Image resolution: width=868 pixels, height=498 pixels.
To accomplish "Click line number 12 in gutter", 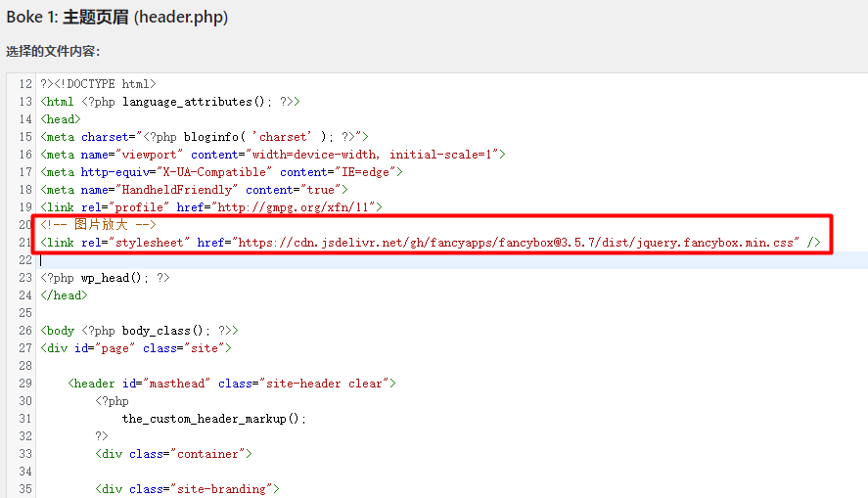I will point(25,84).
